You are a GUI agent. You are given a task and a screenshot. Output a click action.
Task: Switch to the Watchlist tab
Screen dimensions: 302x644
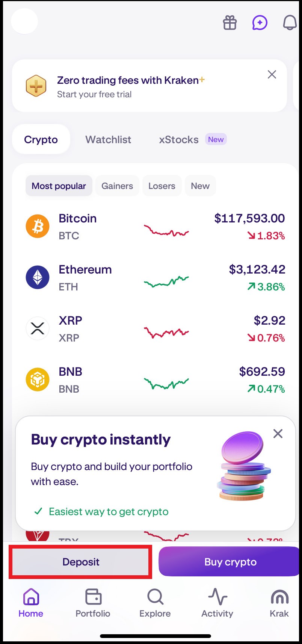(x=108, y=139)
